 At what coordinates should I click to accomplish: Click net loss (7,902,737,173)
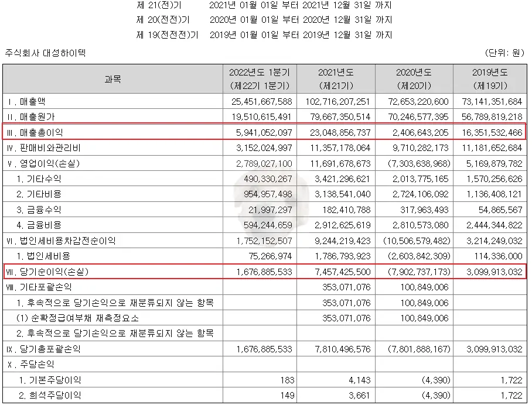click(419, 272)
